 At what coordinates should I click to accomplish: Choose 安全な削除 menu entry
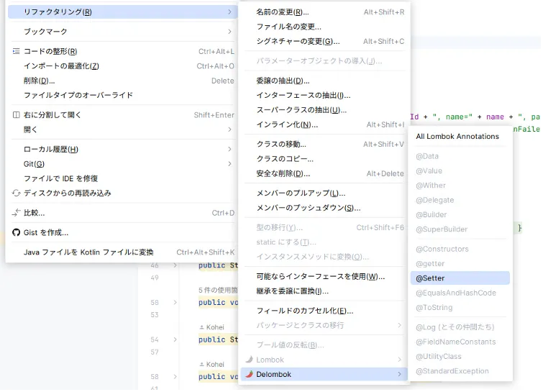(x=283, y=173)
